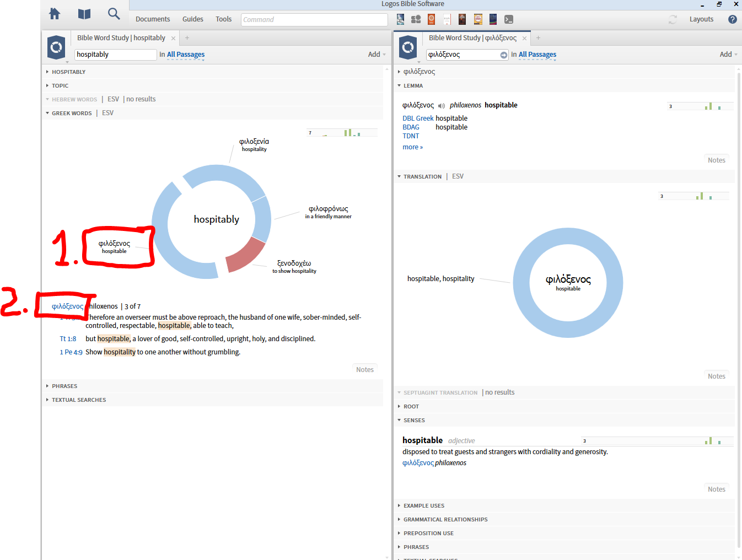Image resolution: width=742 pixels, height=560 pixels.
Task: Open the Documents menu
Action: tap(153, 19)
